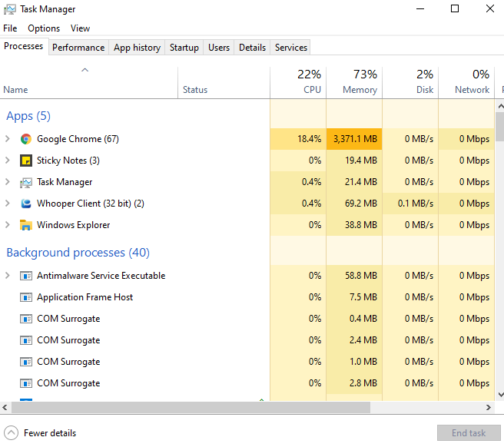Screen dimensions: 504x447
Task: Click the Task Manager title bar icon
Action: pyautogui.click(x=10, y=9)
